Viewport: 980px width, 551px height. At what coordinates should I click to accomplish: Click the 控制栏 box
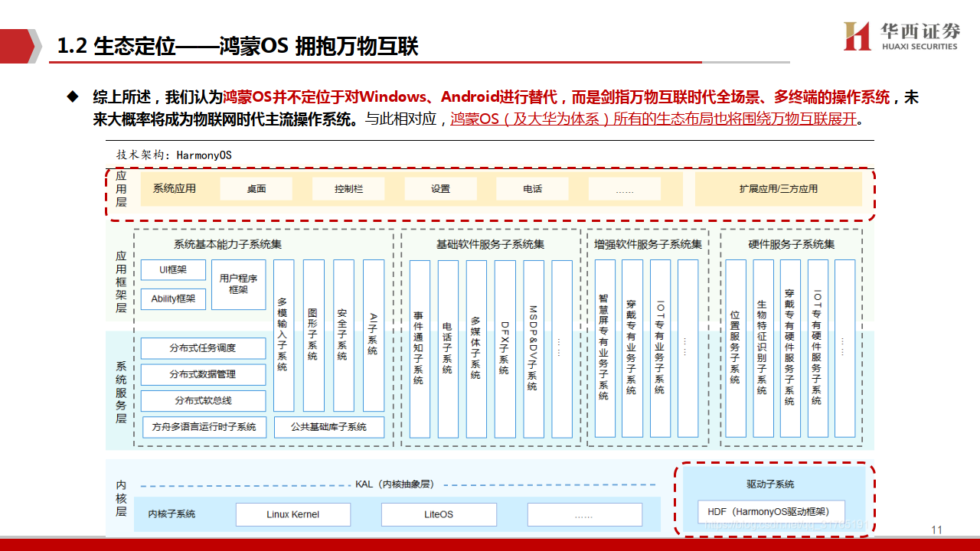pos(348,189)
